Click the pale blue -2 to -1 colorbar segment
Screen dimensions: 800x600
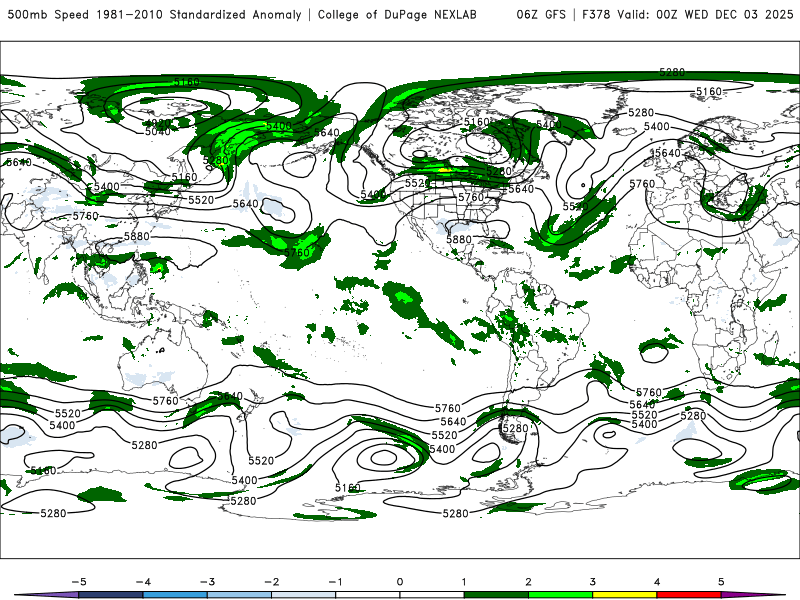(304, 595)
